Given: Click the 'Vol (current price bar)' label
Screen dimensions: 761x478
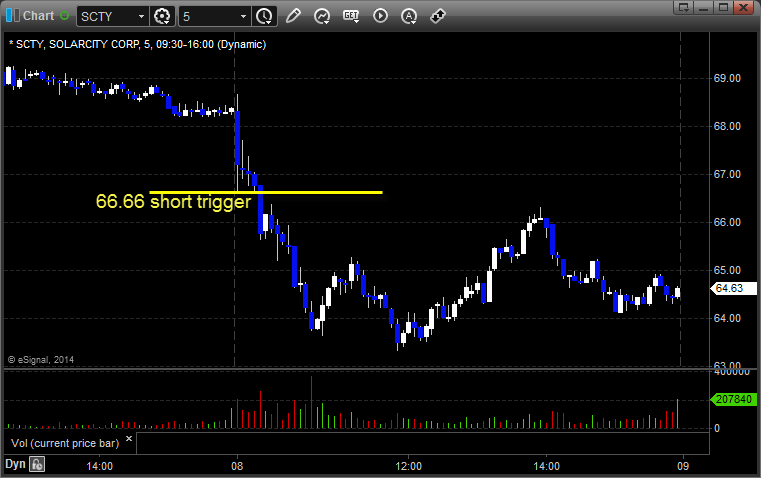Looking at the screenshot, I should pyautogui.click(x=65, y=443).
